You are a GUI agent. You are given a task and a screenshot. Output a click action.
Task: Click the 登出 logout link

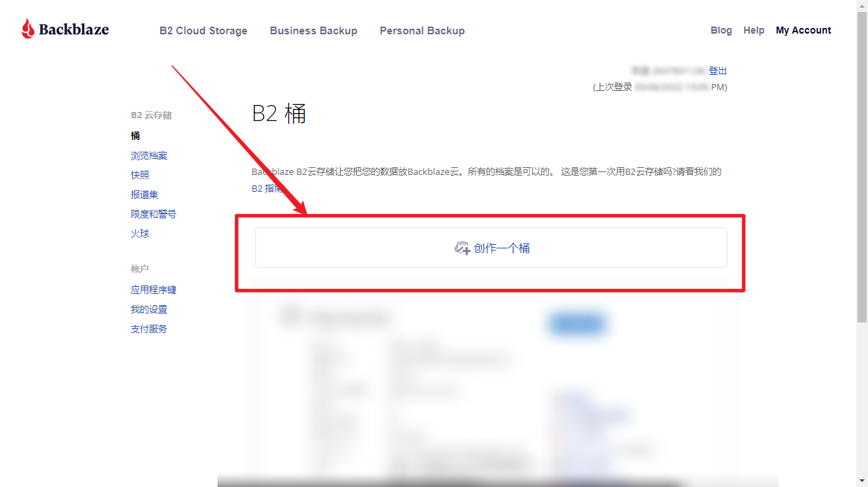pyautogui.click(x=718, y=71)
